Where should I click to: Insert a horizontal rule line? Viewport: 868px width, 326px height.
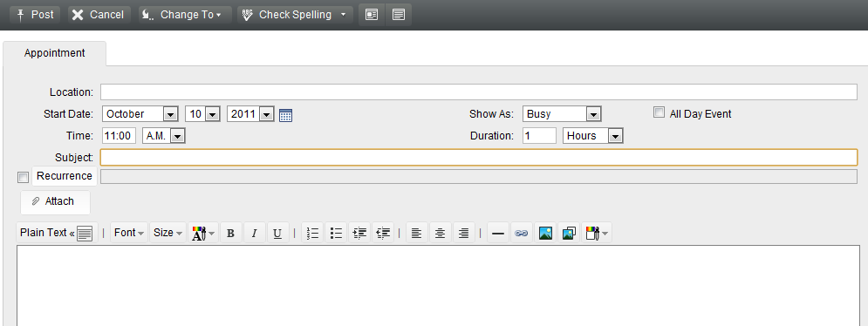click(x=497, y=234)
